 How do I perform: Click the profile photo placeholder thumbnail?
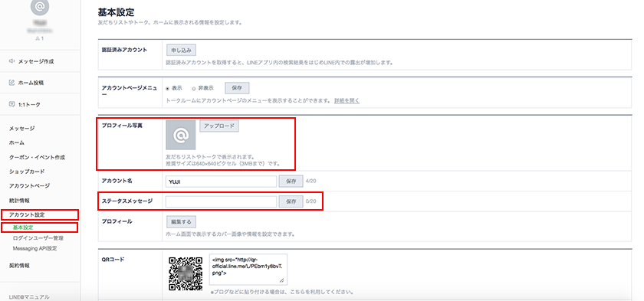[x=181, y=135]
